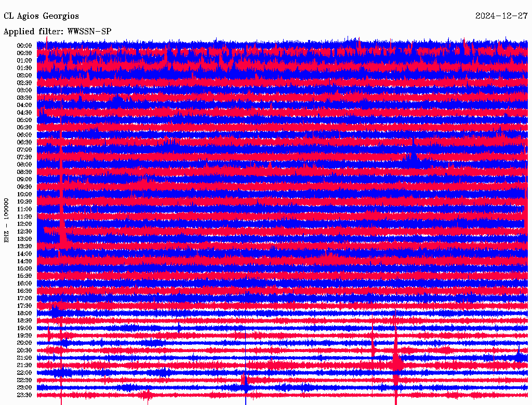Image resolution: width=532 pixels, height=405 pixels.
Task: Click the EHZ – 100000 vertical axis label
Action: pyautogui.click(x=7, y=220)
